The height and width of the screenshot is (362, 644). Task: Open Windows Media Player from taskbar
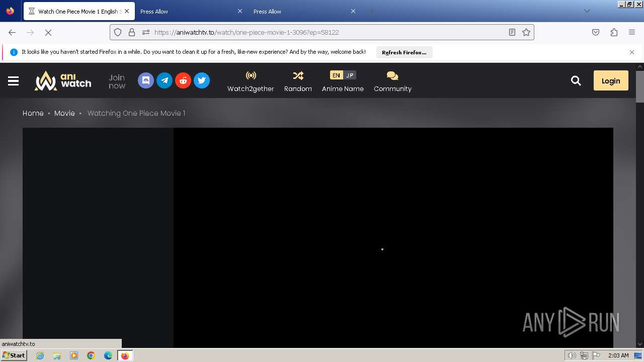point(74,355)
